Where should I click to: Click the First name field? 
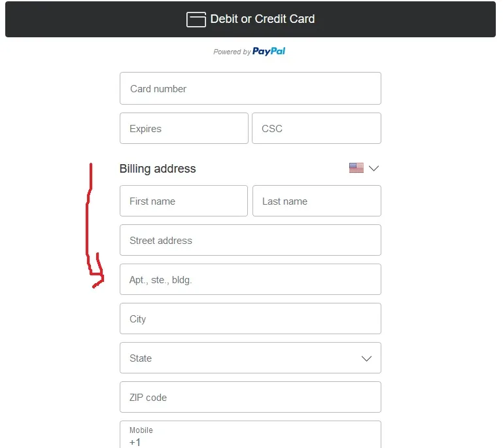[x=184, y=201]
